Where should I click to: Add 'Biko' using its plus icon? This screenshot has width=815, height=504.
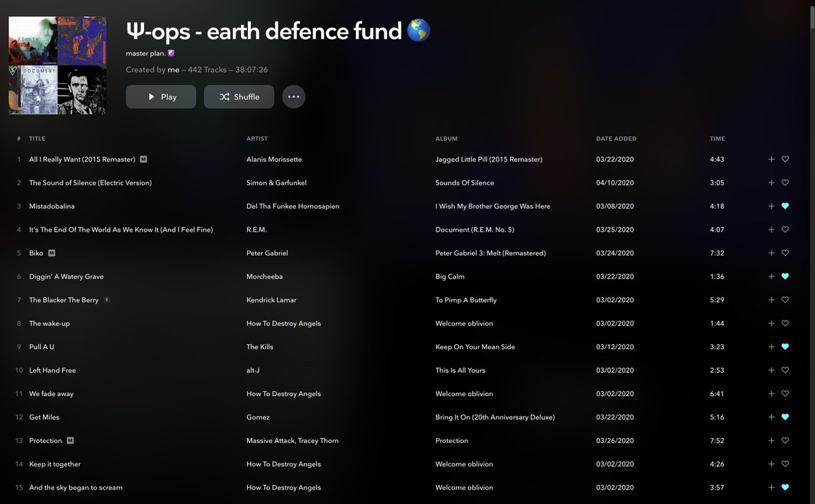771,253
